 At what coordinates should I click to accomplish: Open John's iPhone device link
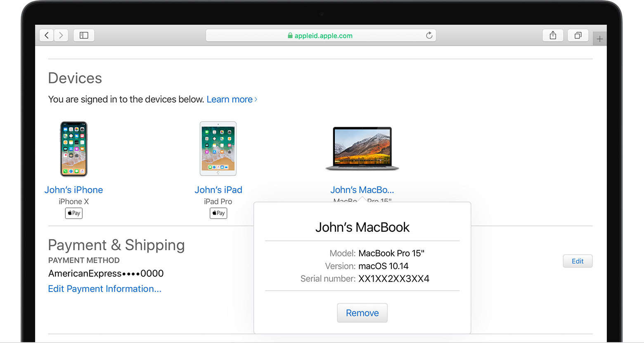pos(74,190)
